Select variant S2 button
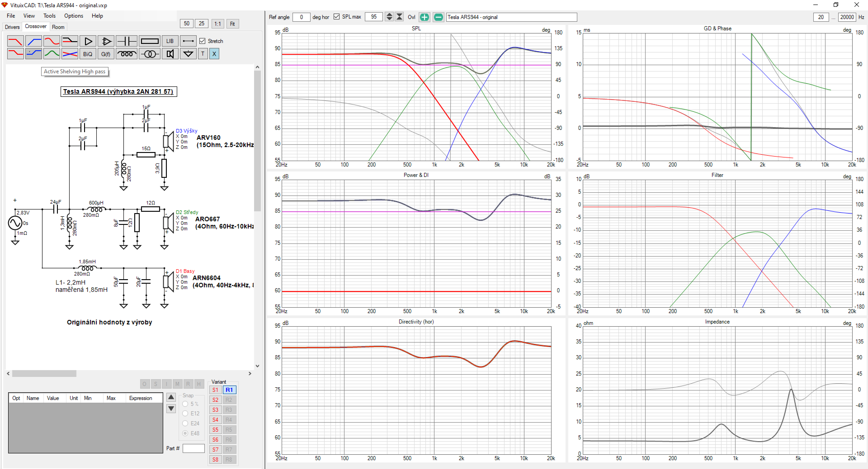The image size is (868, 469). click(x=215, y=400)
